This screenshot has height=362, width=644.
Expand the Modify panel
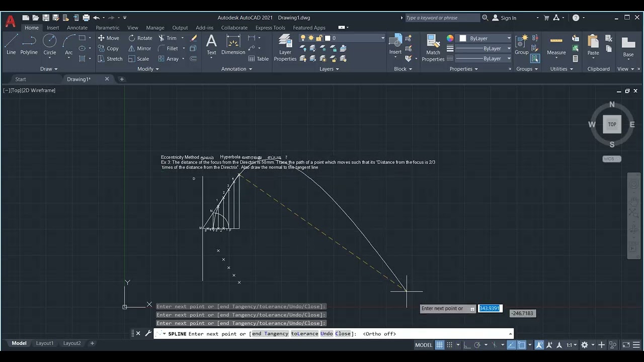[x=148, y=69]
